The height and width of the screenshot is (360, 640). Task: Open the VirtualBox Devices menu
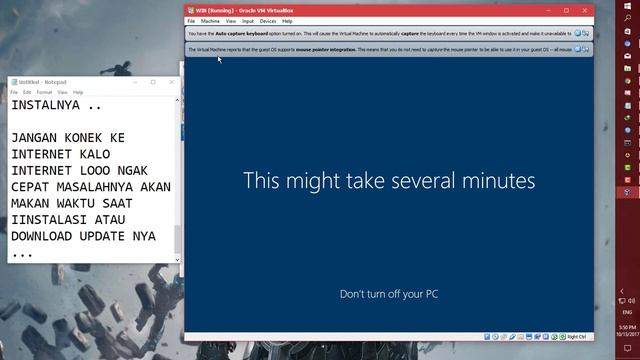tap(268, 21)
